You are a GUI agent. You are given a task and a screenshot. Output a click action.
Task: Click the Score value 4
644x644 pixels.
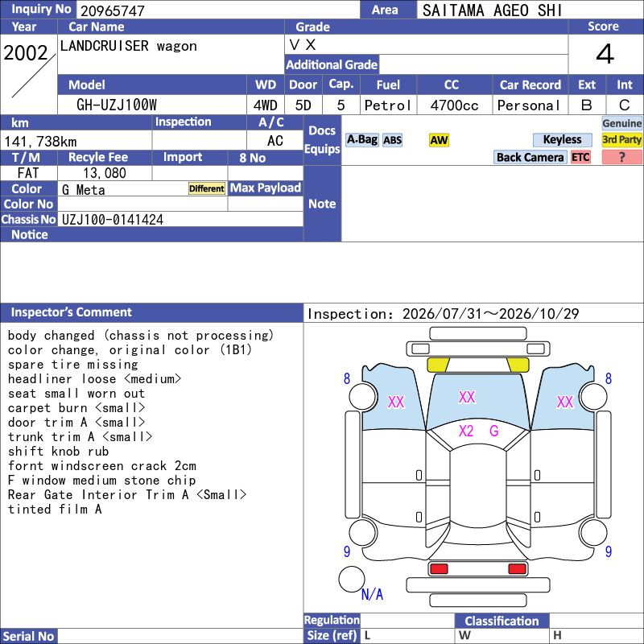[605, 54]
